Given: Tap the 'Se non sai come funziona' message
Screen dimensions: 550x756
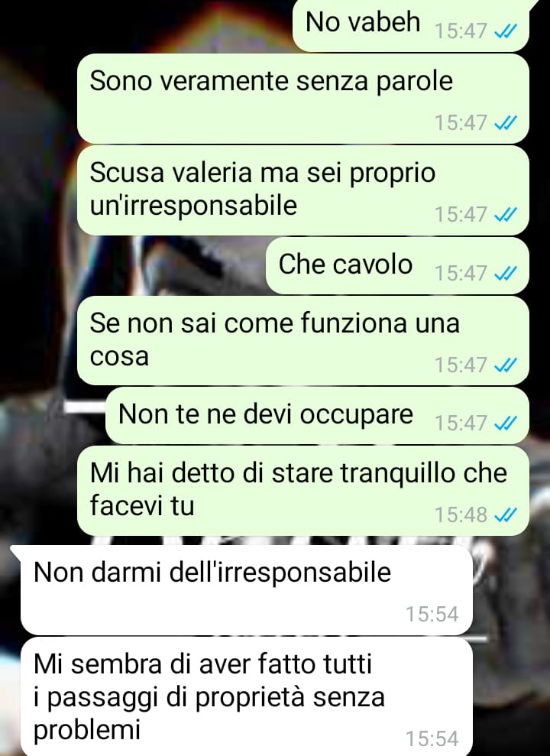Looking at the screenshot, I should coord(303,340).
